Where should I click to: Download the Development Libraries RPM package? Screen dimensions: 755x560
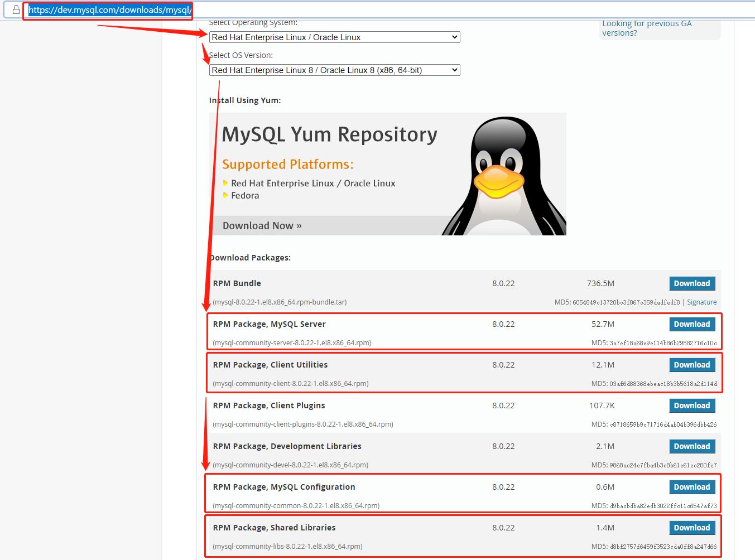[691, 446]
